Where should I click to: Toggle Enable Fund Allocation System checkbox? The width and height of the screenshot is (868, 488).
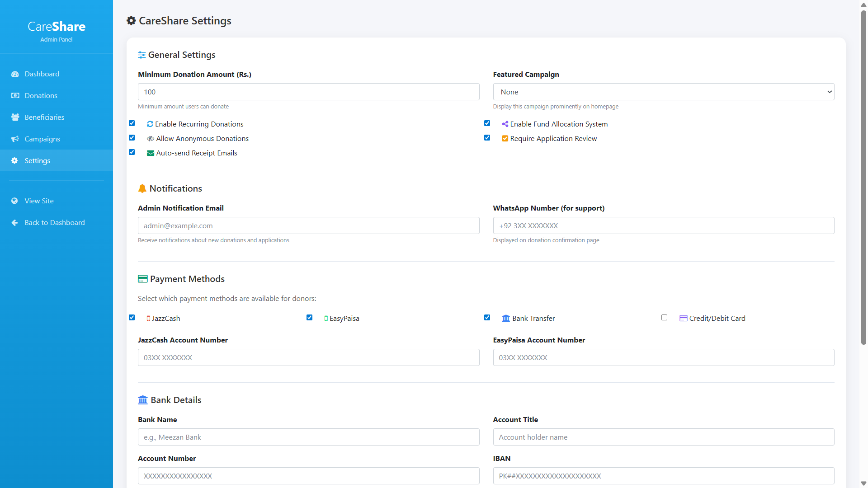pyautogui.click(x=487, y=123)
